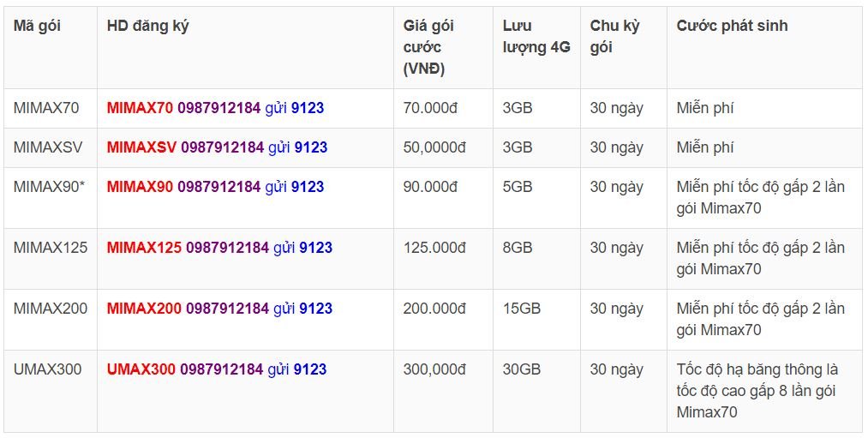Screen dimensions: 868x438
Task: Click phone number 0987912184 in MIMAX200 row
Action: click(228, 309)
